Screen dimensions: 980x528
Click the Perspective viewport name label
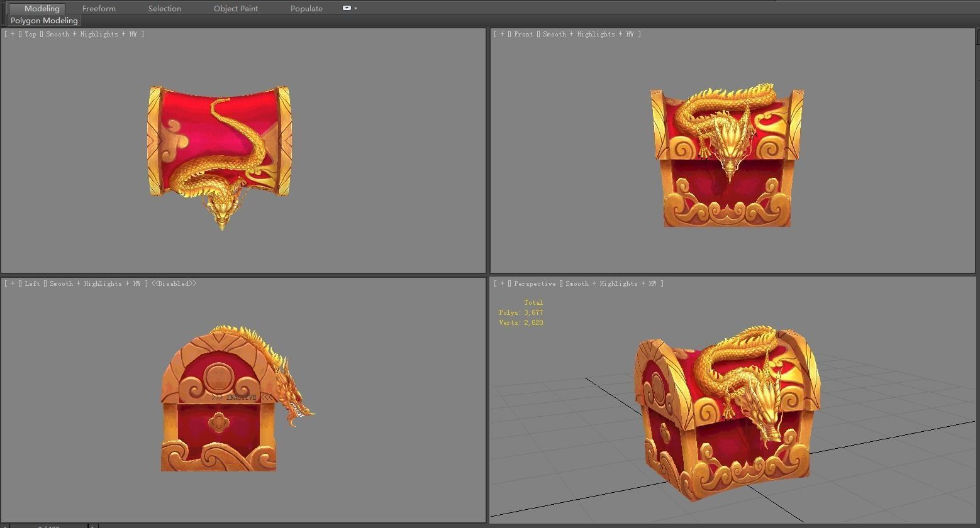pyautogui.click(x=535, y=283)
